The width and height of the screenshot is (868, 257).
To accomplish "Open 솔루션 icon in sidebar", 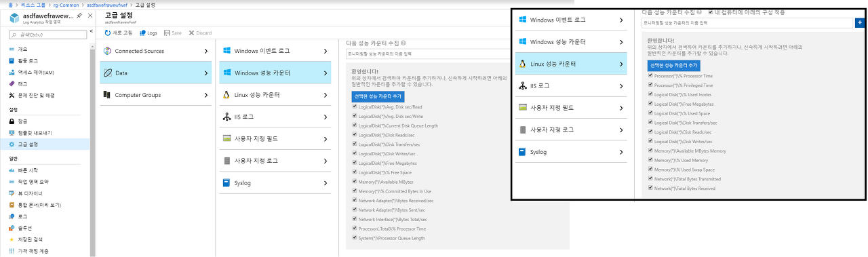I will [x=12, y=228].
